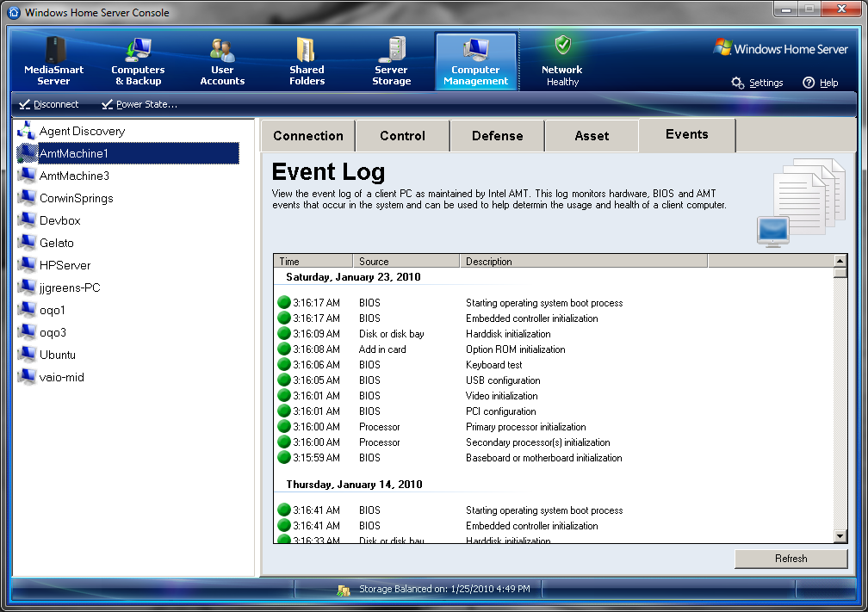The image size is (868, 612).
Task: Select Gelato computer
Action: (x=57, y=243)
